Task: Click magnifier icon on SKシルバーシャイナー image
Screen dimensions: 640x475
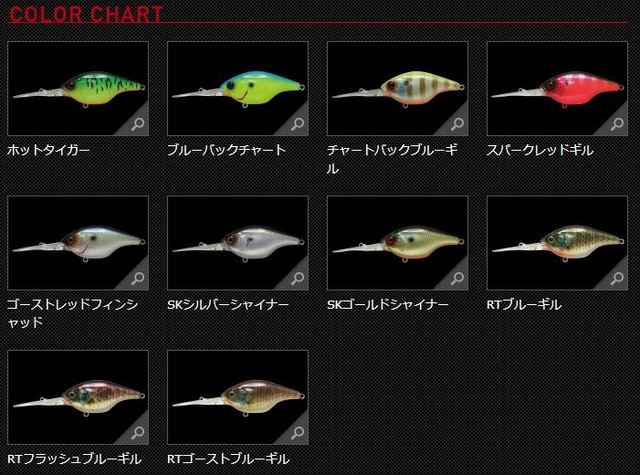Action: [x=298, y=279]
